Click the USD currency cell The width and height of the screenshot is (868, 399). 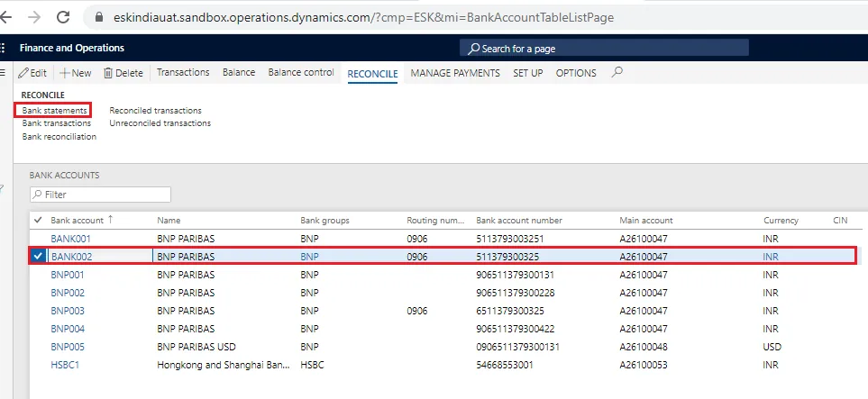[x=772, y=347]
